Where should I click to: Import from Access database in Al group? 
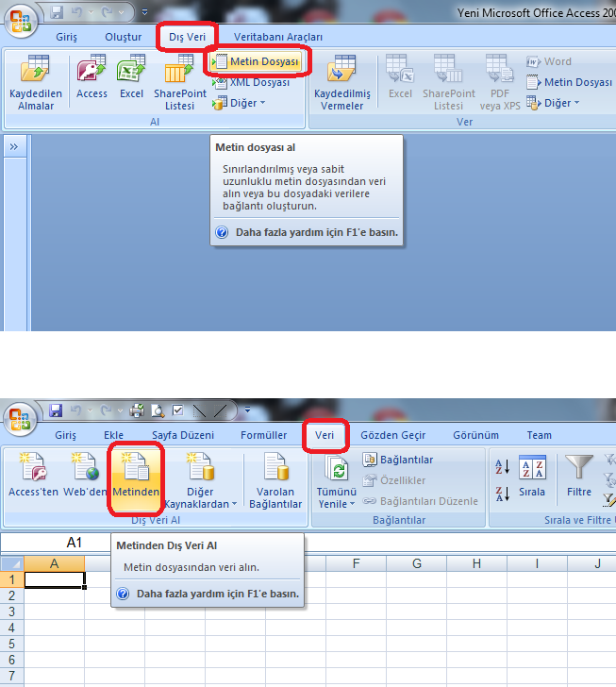point(92,78)
